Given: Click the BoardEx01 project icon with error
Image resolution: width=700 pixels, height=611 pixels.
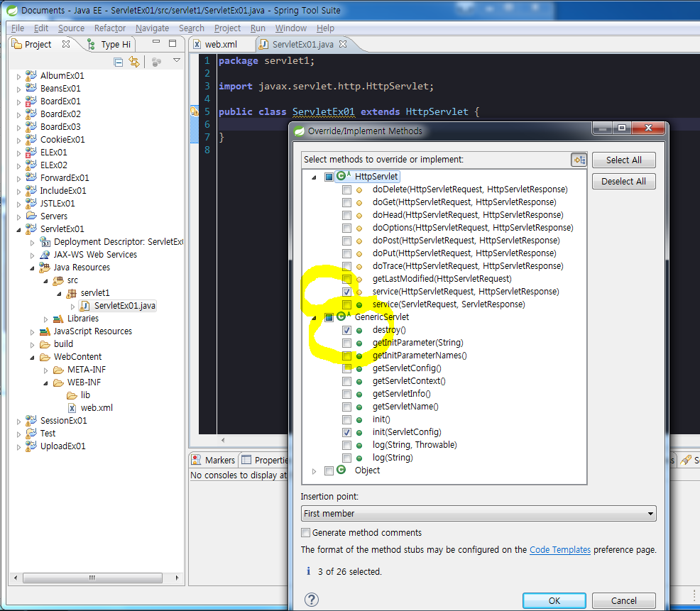Looking at the screenshot, I should 31,101.
